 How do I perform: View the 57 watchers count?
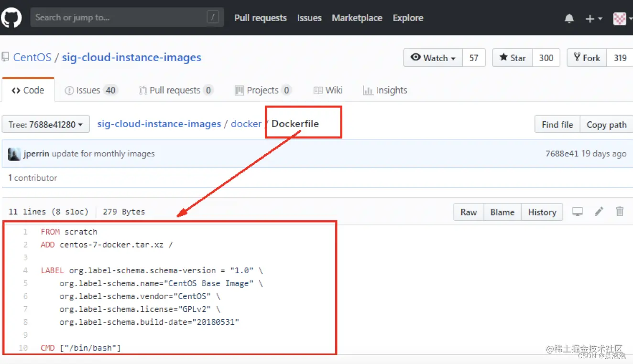474,58
